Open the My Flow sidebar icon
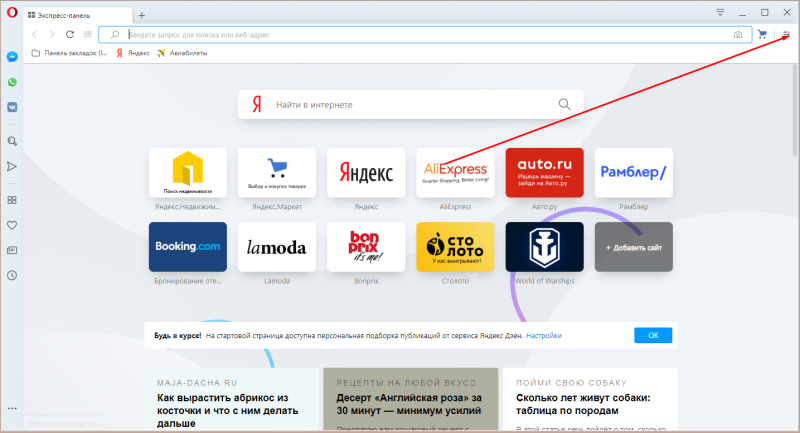Image resolution: width=800 pixels, height=433 pixels. point(12,166)
